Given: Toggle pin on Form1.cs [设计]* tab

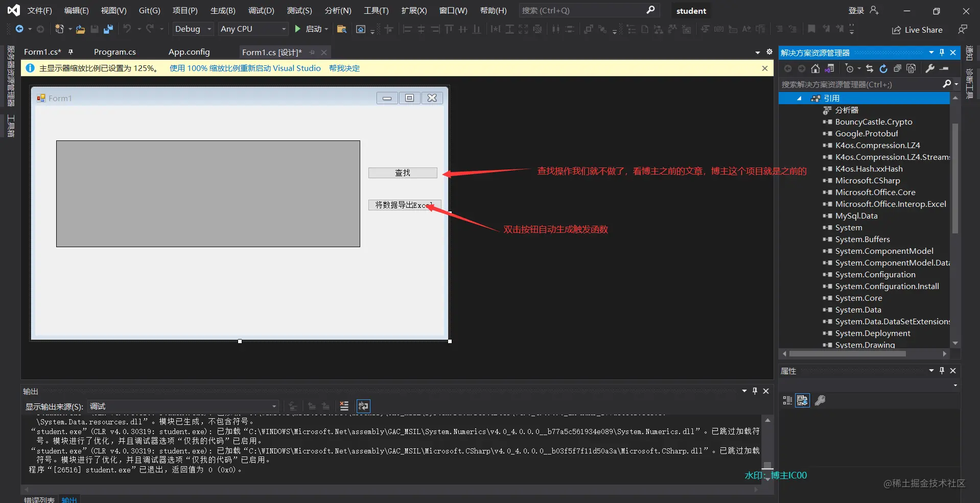Looking at the screenshot, I should pyautogui.click(x=312, y=52).
